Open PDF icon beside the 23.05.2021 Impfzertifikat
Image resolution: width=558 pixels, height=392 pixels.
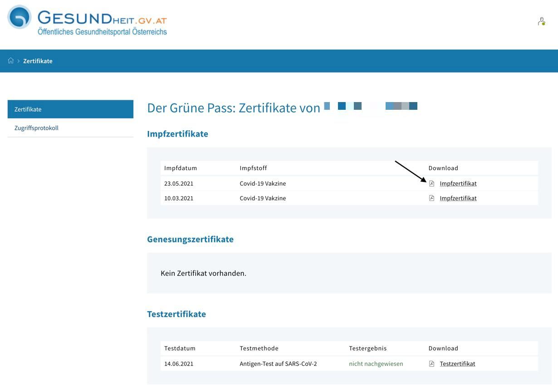[432, 183]
